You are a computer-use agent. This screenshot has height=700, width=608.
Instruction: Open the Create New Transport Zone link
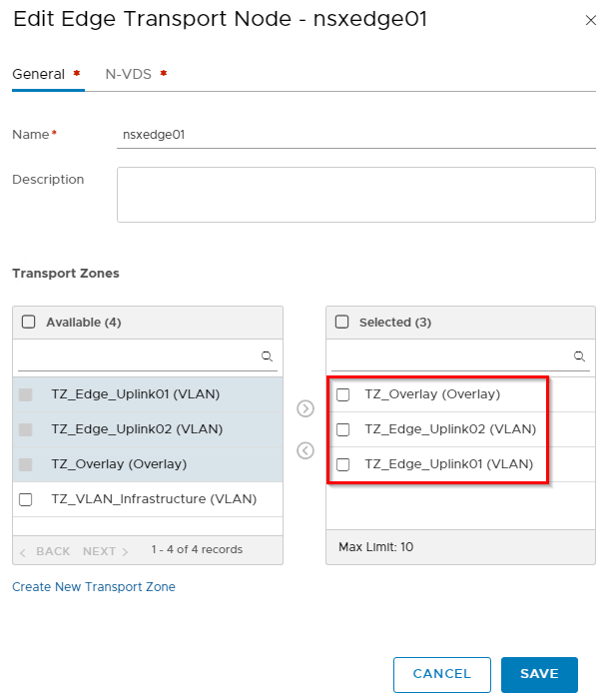94,587
